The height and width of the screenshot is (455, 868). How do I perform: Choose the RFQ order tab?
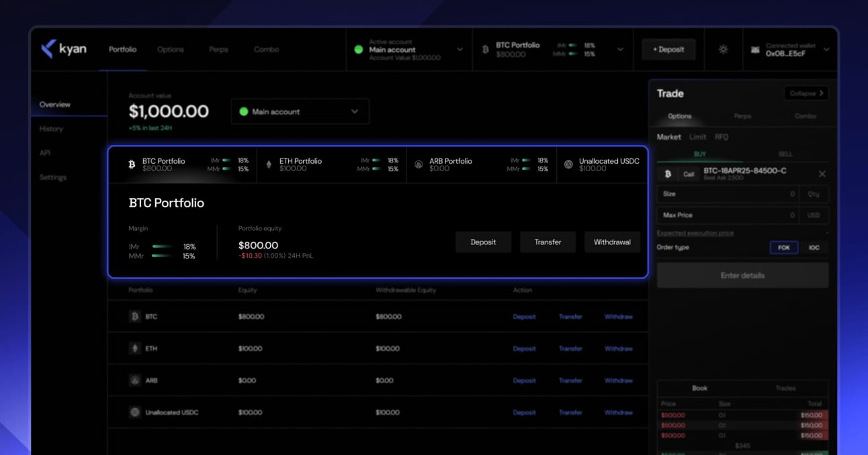coord(722,137)
